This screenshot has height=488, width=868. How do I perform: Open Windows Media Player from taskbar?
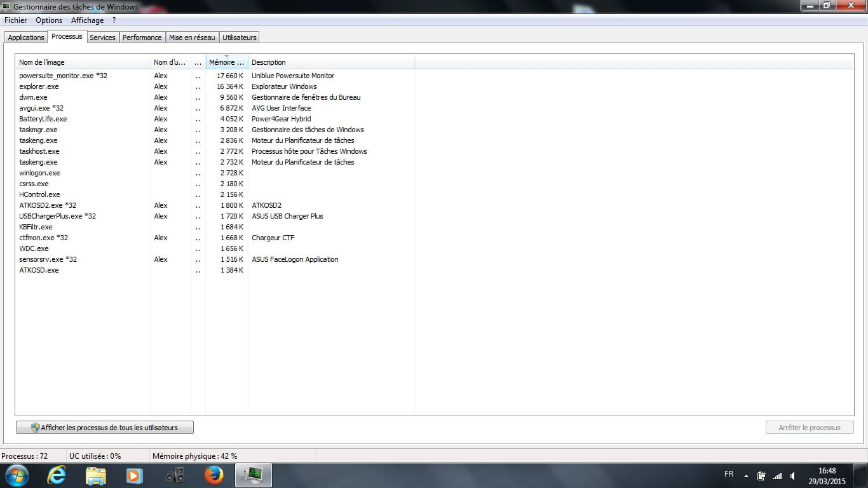[135, 475]
